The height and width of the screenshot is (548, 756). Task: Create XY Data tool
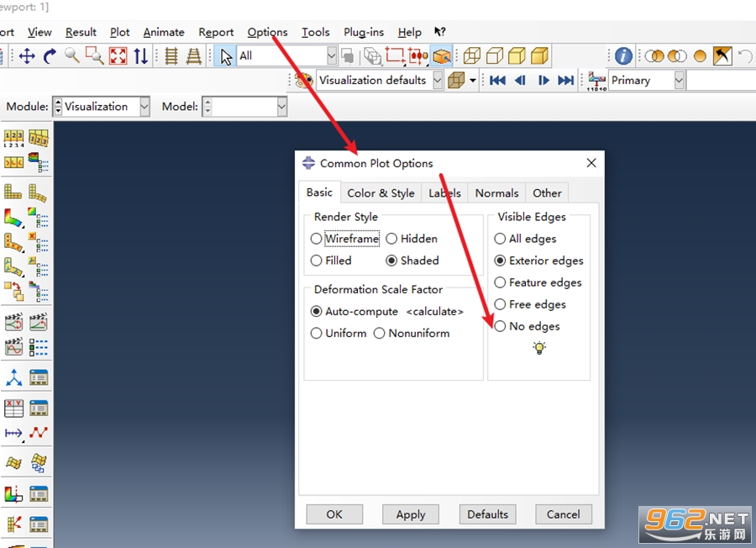pos(13,408)
